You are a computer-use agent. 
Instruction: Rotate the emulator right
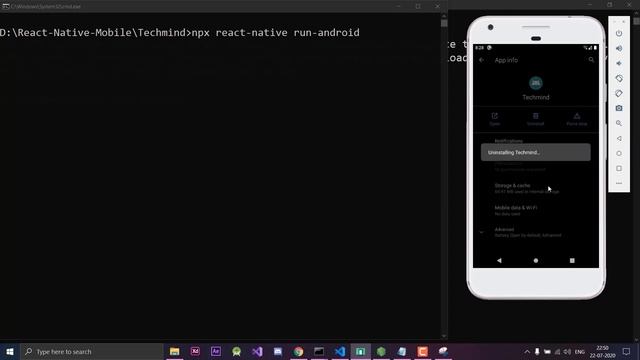[x=619, y=93]
